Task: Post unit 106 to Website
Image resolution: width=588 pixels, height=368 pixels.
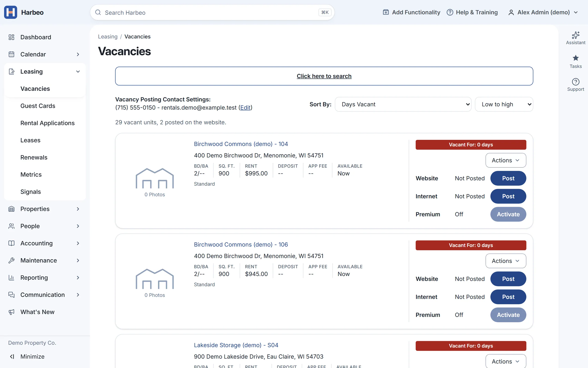Action: tap(508, 279)
